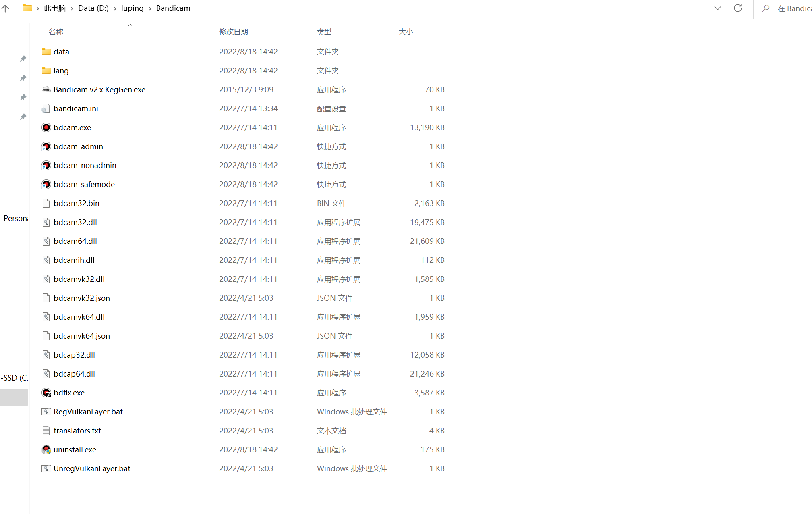Select the file name bdcam_safemode
Image resolution: width=812 pixels, height=514 pixels.
click(x=84, y=184)
